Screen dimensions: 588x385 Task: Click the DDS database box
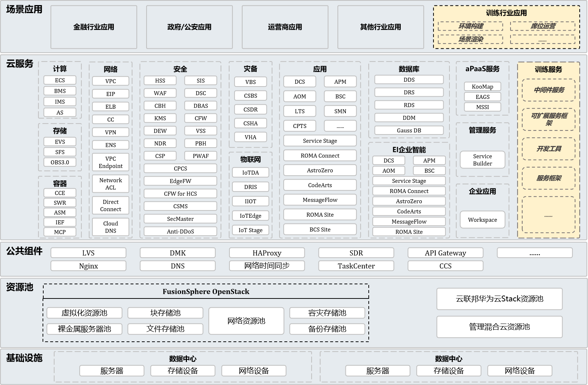[x=409, y=80]
